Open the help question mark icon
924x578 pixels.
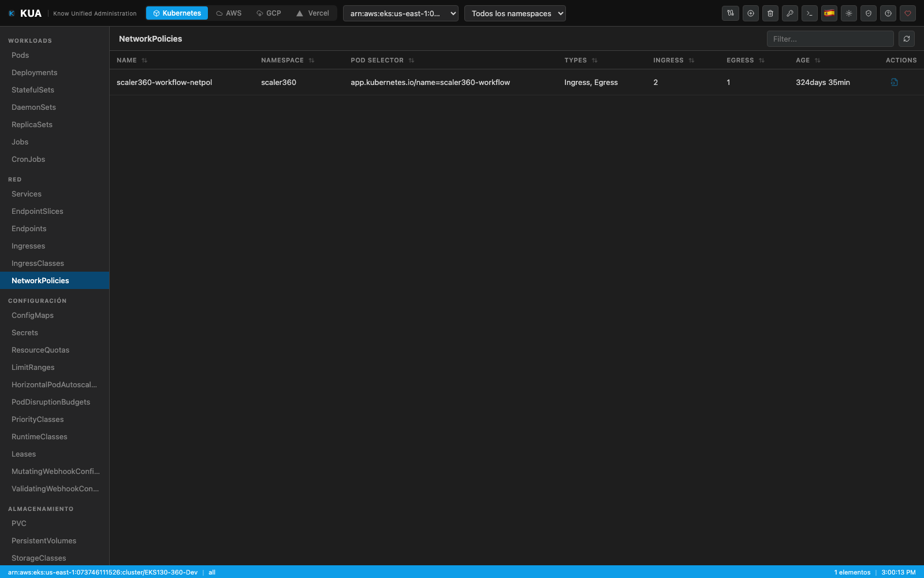click(888, 13)
